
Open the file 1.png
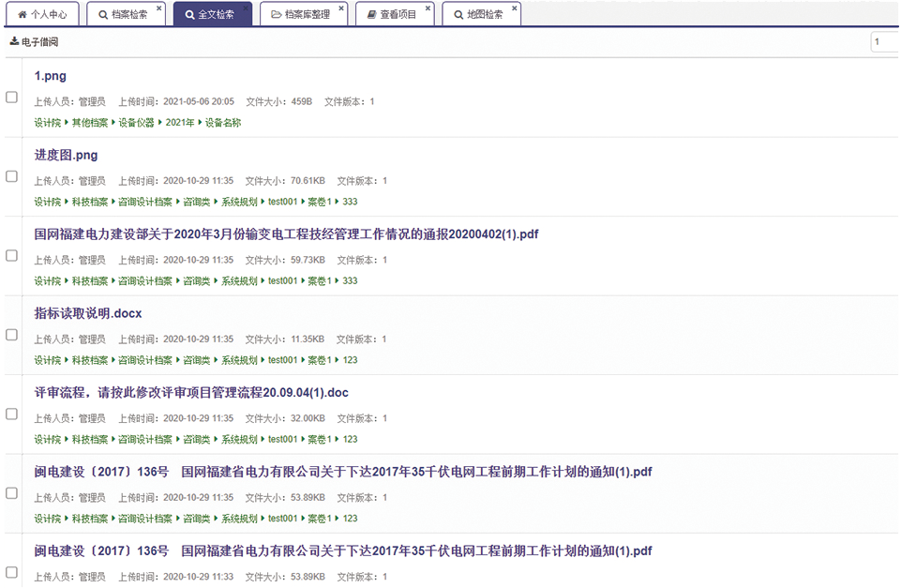51,76
